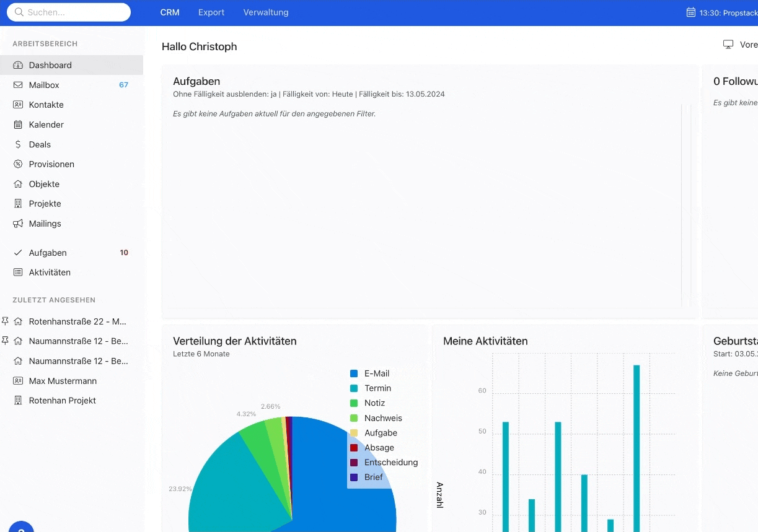Click the Provisionen percent badge icon
This screenshot has width=758, height=532.
[x=18, y=164]
